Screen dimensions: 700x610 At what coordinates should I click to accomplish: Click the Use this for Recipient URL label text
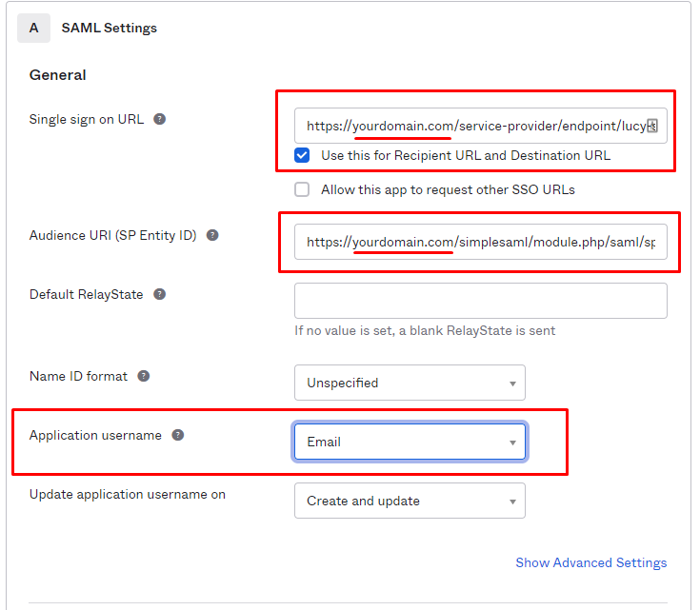coord(466,155)
